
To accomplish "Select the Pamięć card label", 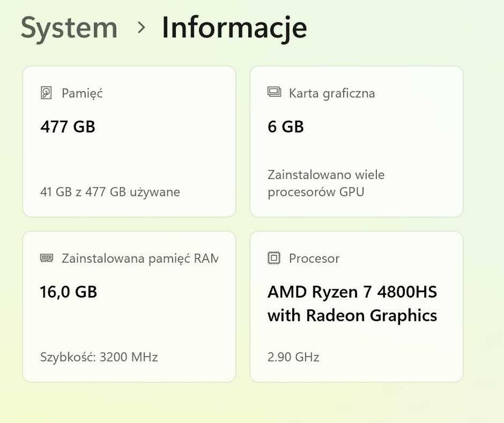I will (82, 93).
